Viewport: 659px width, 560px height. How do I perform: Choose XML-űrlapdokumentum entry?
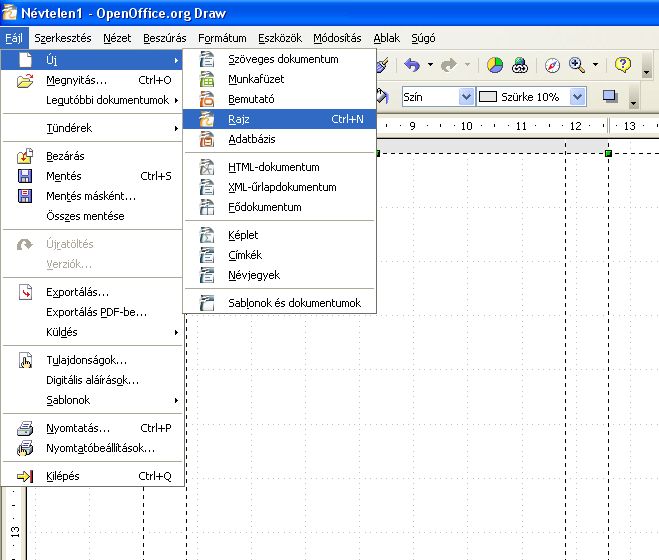coord(279,187)
